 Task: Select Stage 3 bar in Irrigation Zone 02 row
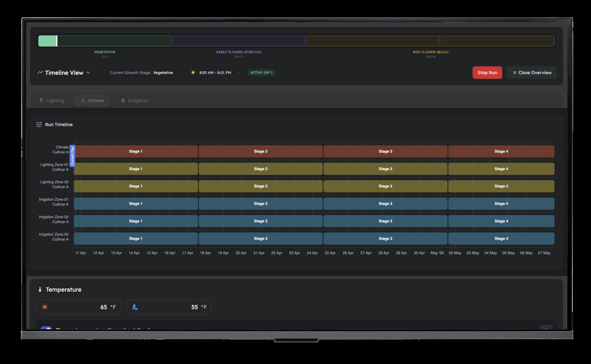point(385,221)
